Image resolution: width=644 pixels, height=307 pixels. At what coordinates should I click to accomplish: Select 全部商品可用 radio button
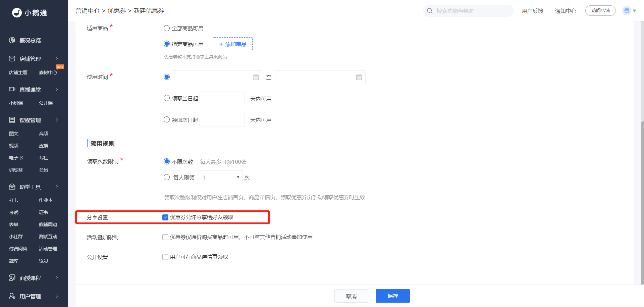[167, 28]
